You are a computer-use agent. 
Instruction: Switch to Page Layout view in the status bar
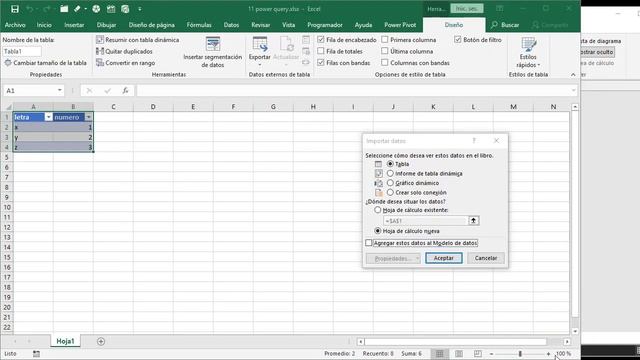[x=459, y=353]
